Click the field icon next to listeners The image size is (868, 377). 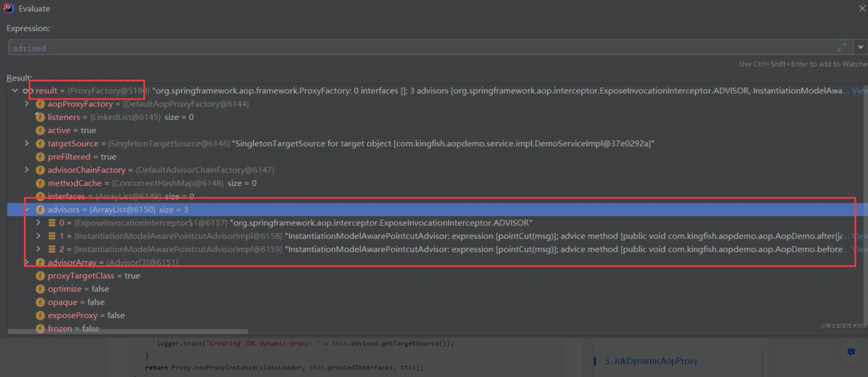[40, 117]
